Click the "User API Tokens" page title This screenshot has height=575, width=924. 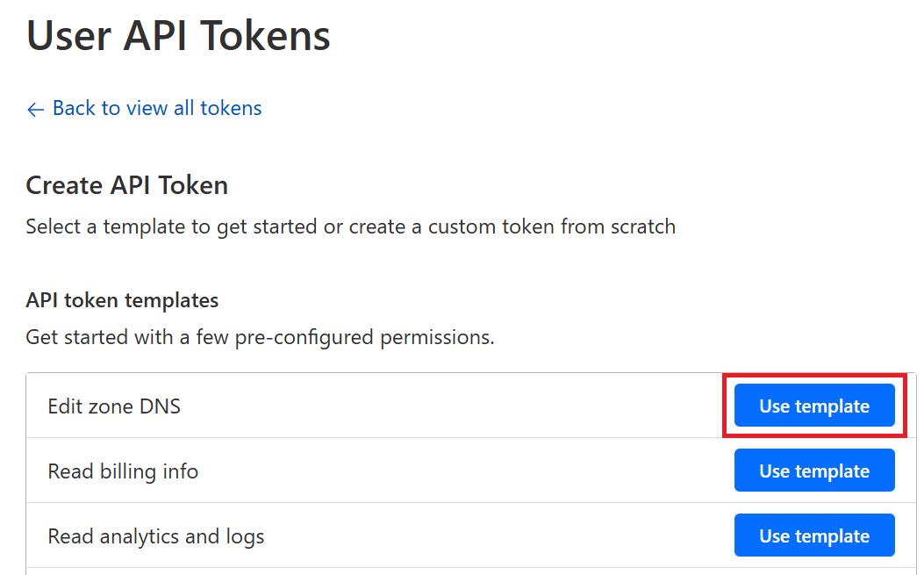tap(178, 36)
